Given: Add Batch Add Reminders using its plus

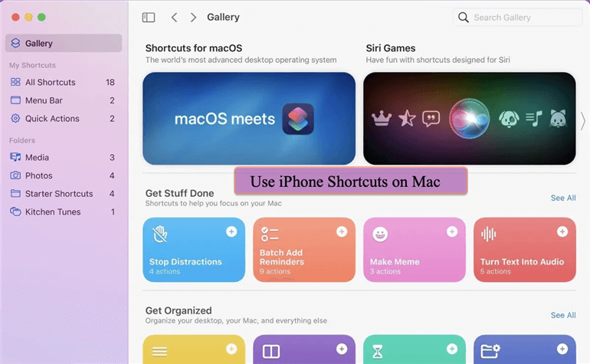Looking at the screenshot, I should pyautogui.click(x=342, y=231).
